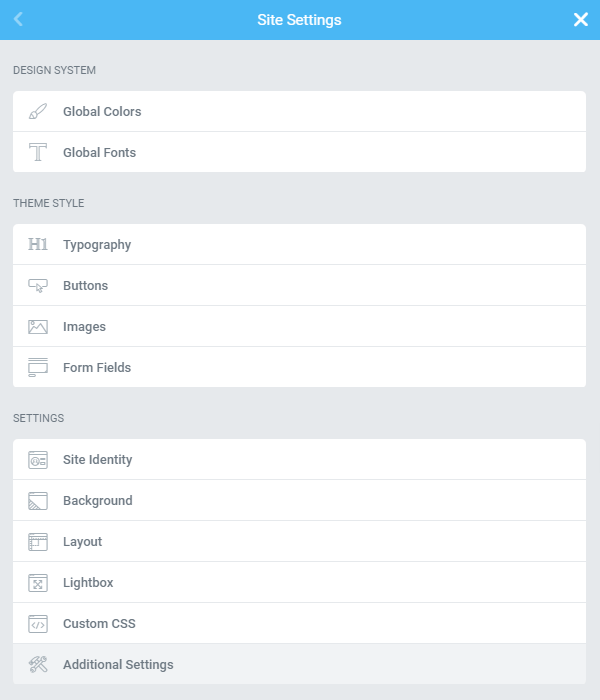This screenshot has width=600, height=700.
Task: Click the Form Fields icon
Action: 38,367
